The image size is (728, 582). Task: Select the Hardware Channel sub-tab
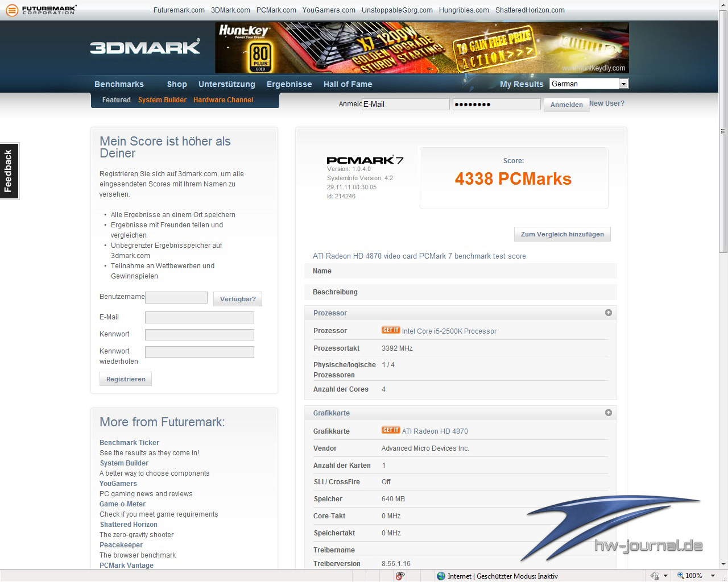(223, 100)
